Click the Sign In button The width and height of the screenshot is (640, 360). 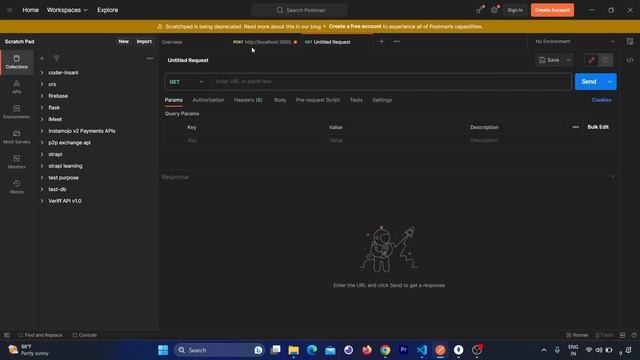click(515, 10)
